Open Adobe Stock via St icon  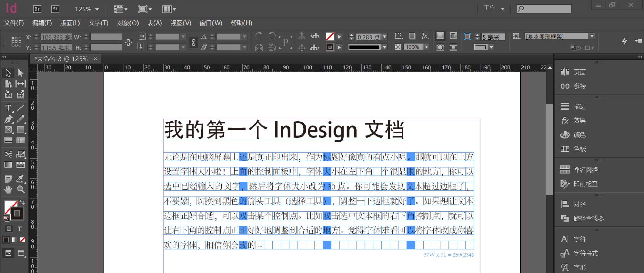tap(55, 9)
